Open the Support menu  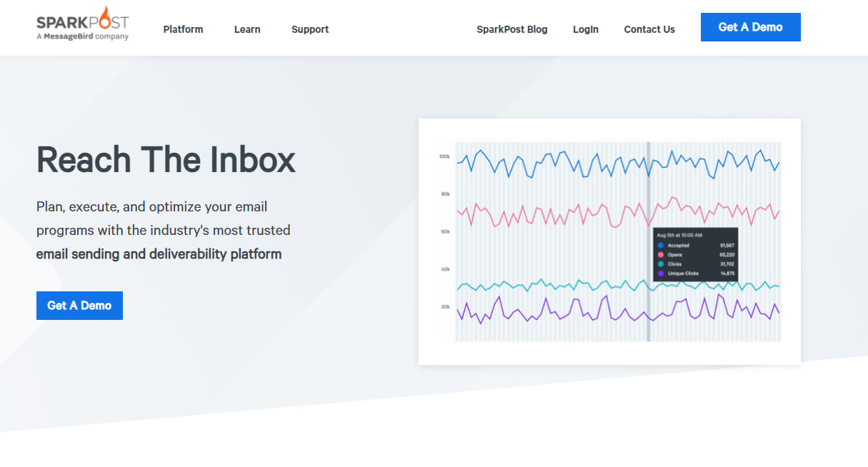(x=310, y=29)
